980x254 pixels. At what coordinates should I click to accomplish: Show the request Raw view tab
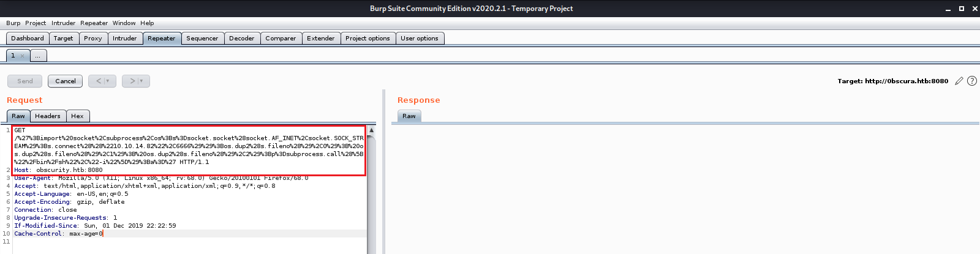tap(18, 116)
